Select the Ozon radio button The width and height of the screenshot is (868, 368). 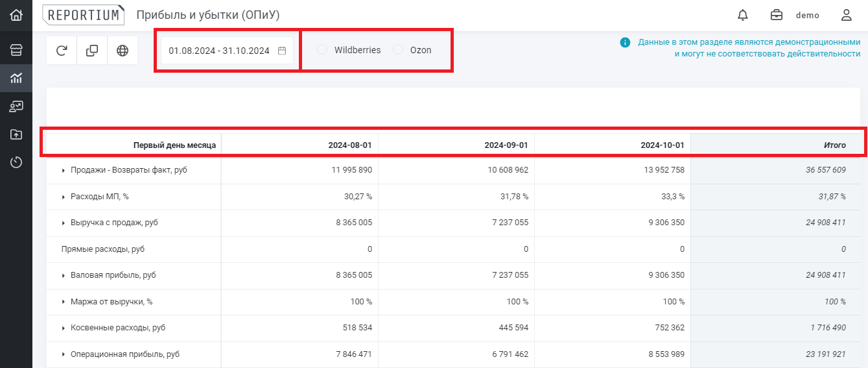pyautogui.click(x=398, y=50)
